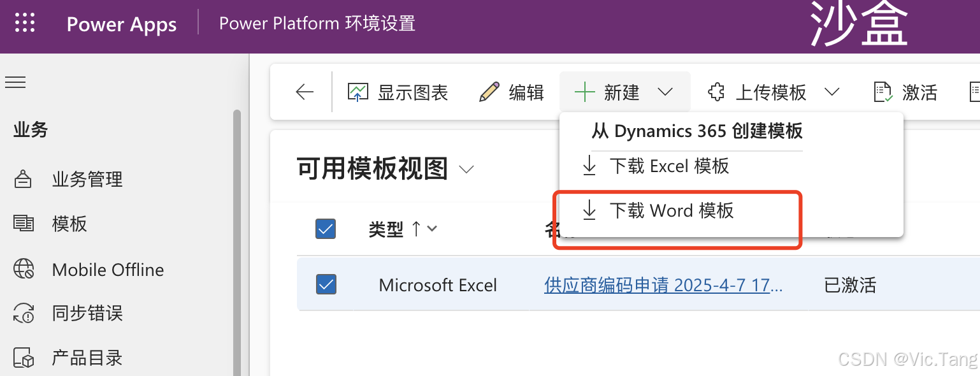This screenshot has height=376, width=980.
Task: Click the 编辑 pencil icon
Action: tap(489, 92)
